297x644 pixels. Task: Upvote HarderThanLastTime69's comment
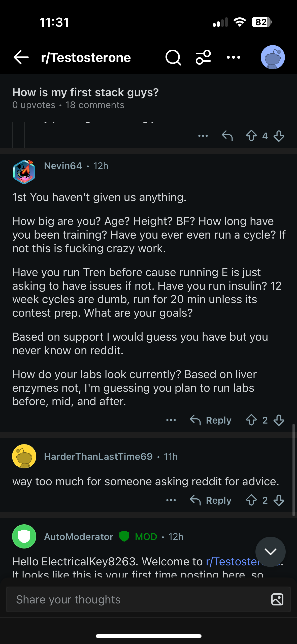251,500
